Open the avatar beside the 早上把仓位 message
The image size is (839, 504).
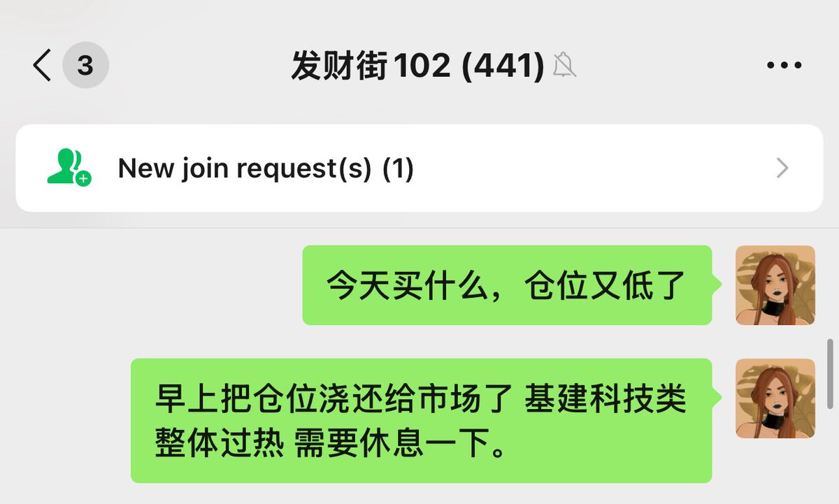775,398
